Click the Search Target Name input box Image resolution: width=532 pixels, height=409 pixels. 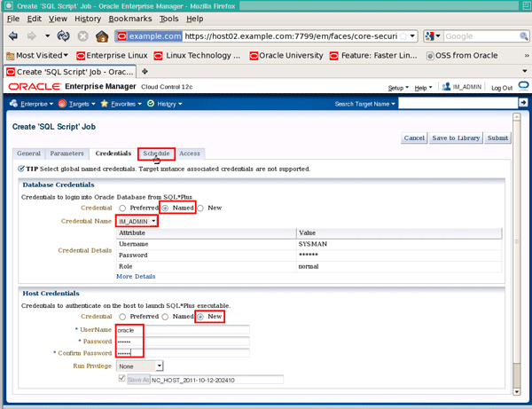(x=458, y=103)
